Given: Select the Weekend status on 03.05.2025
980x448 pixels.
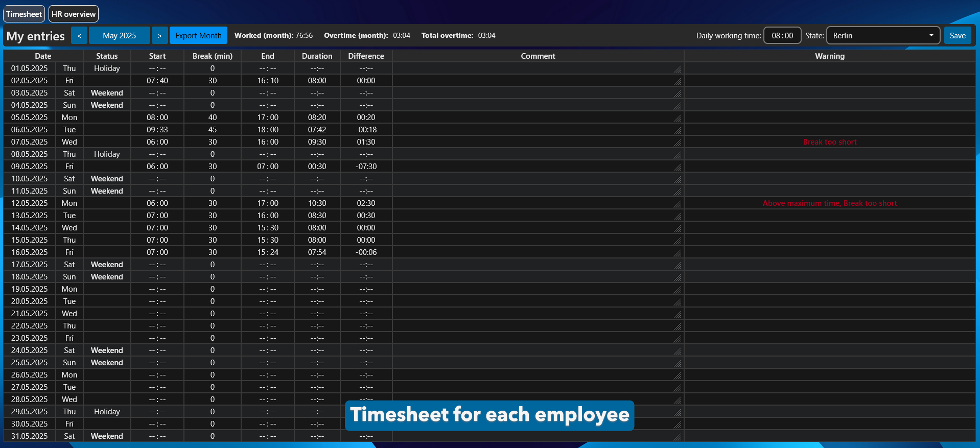Looking at the screenshot, I should point(107,93).
